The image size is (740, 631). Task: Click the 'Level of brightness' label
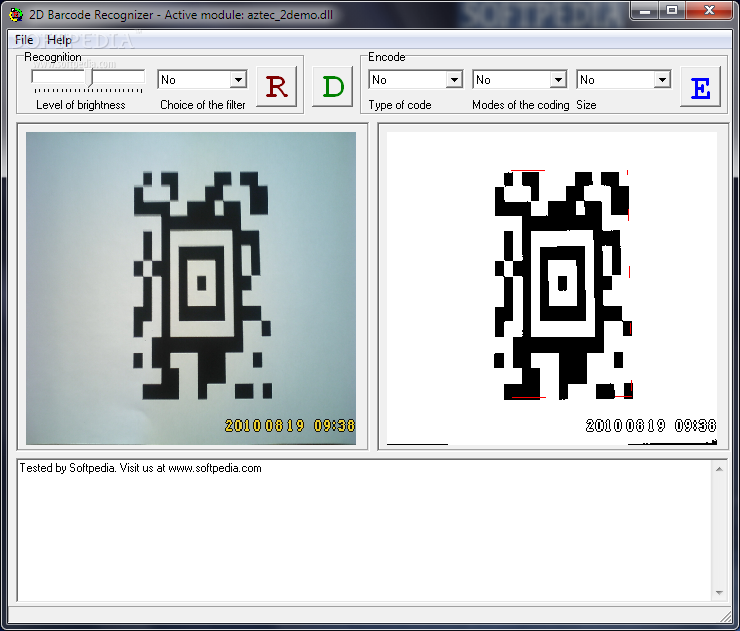[81, 105]
